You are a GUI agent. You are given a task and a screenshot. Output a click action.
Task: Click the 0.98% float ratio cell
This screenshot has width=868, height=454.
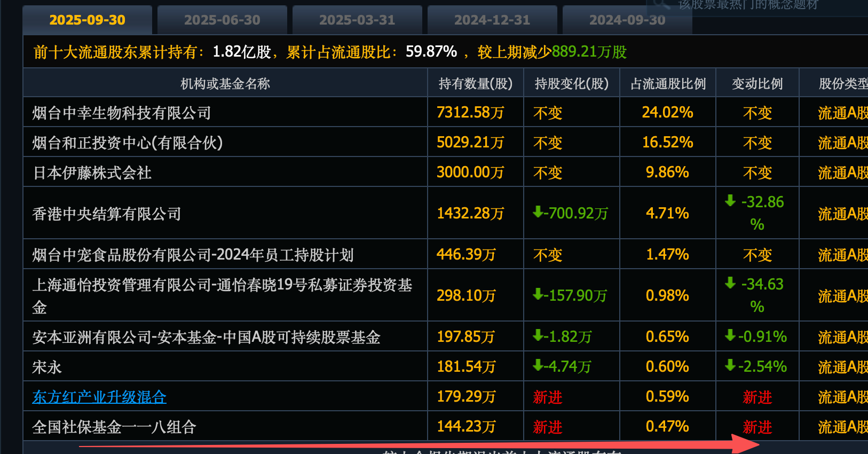click(667, 295)
